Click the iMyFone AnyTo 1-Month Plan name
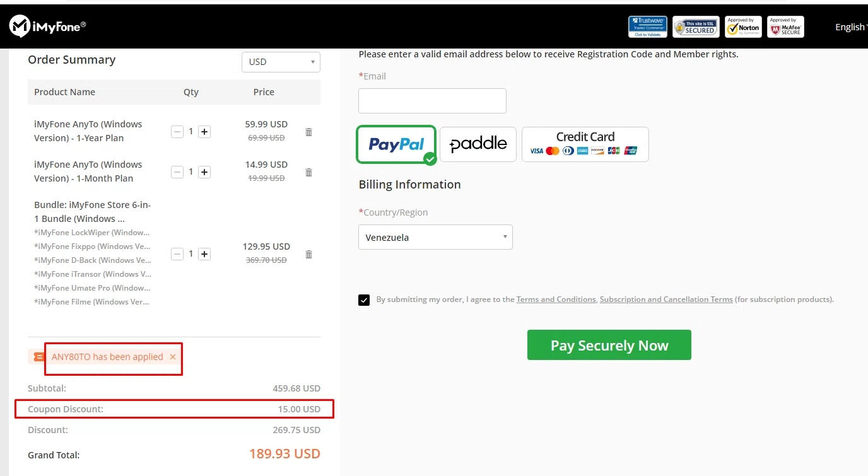Image resolution: width=868 pixels, height=476 pixels. point(88,171)
